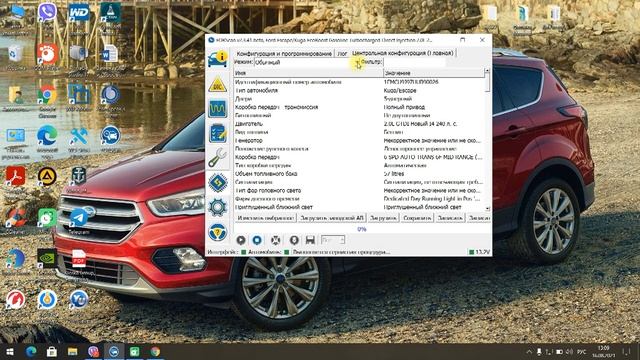640x360 pixels.
Task: Click the round download toolbar icon
Action: (294, 240)
